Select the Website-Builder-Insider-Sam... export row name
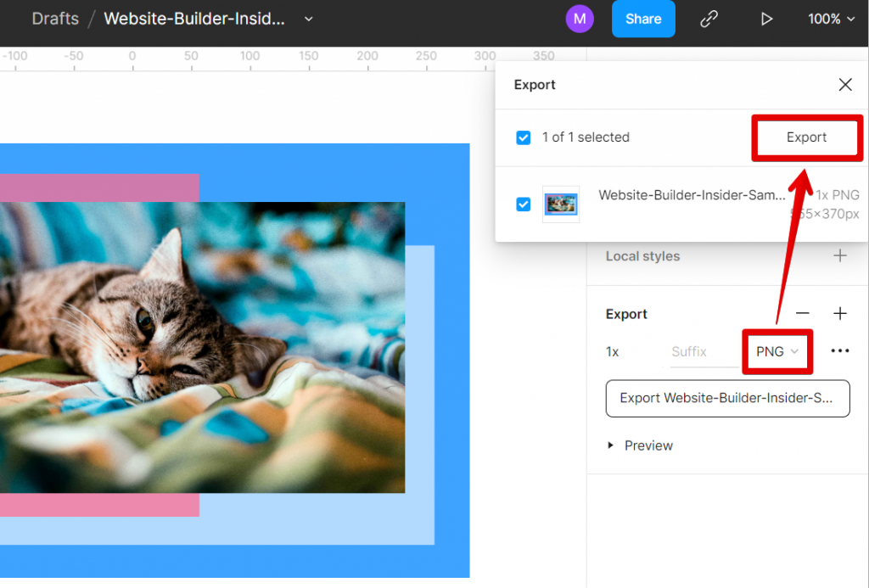The height and width of the screenshot is (588, 869). coord(692,195)
